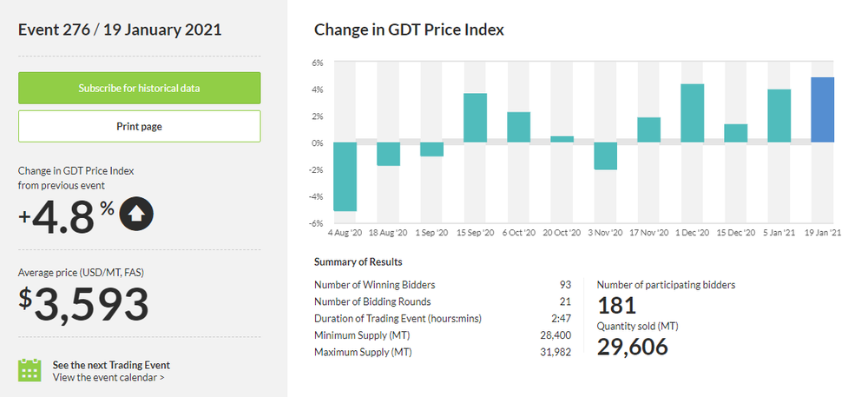Select the 3 Nov '20 negative bar
The width and height of the screenshot is (868, 397).
(x=605, y=156)
